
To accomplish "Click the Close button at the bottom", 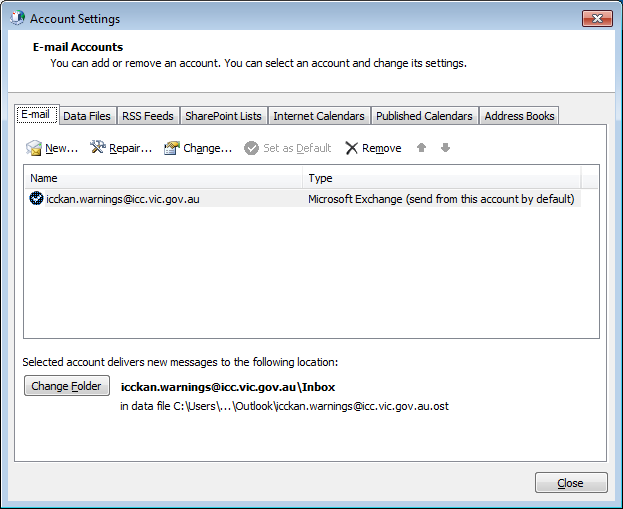I will 570,483.
